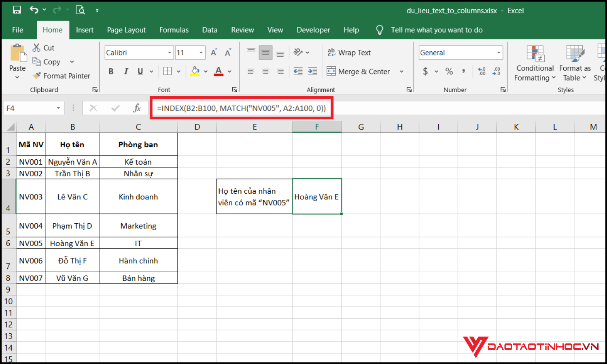Decrease font size
607x364 pixels.
tap(228, 53)
